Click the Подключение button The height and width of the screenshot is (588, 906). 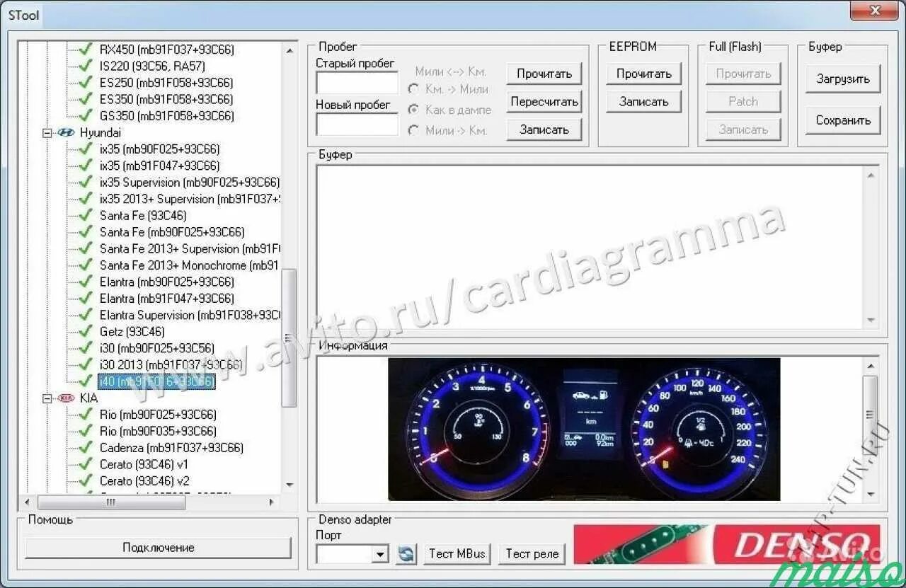coord(159,548)
